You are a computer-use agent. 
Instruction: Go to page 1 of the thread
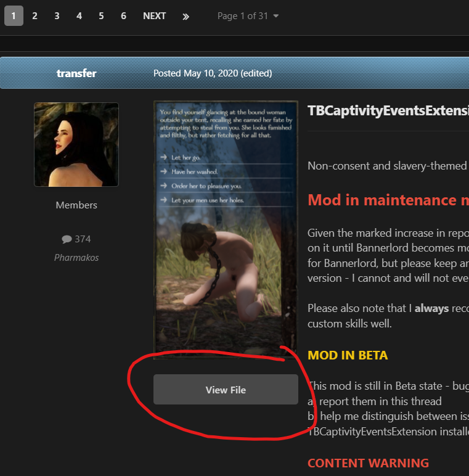tap(14, 16)
